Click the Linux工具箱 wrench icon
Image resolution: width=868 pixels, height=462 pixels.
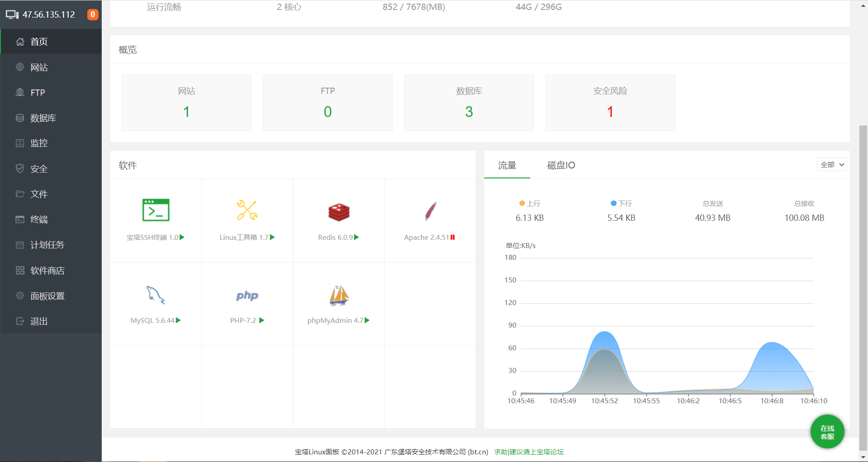(x=247, y=210)
